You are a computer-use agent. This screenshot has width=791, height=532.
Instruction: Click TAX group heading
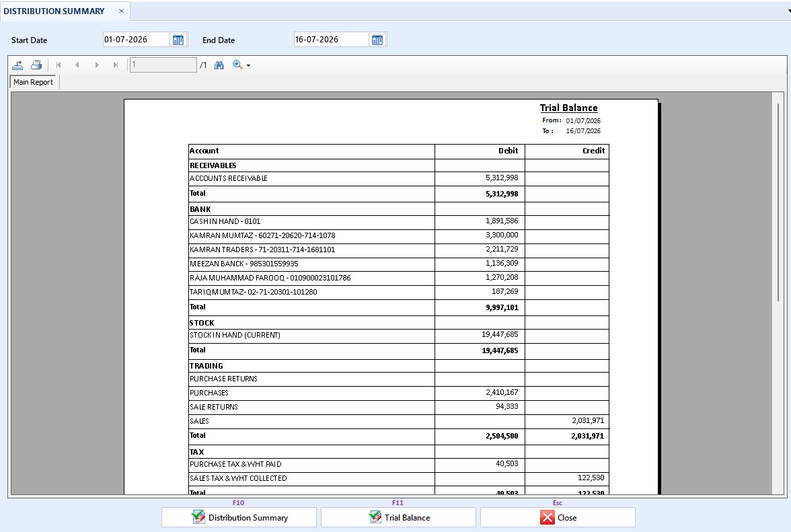pos(196,452)
